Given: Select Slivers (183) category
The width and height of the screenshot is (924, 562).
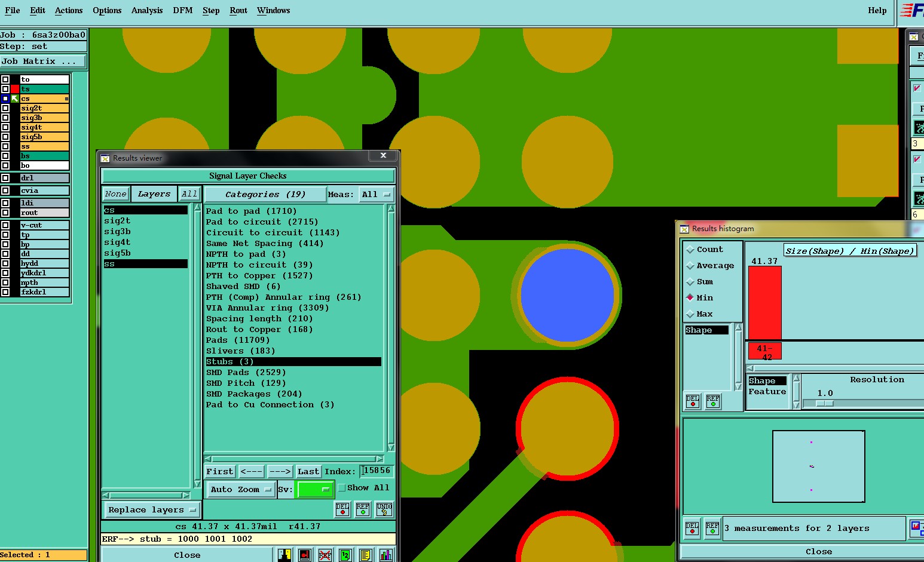Looking at the screenshot, I should (x=241, y=351).
